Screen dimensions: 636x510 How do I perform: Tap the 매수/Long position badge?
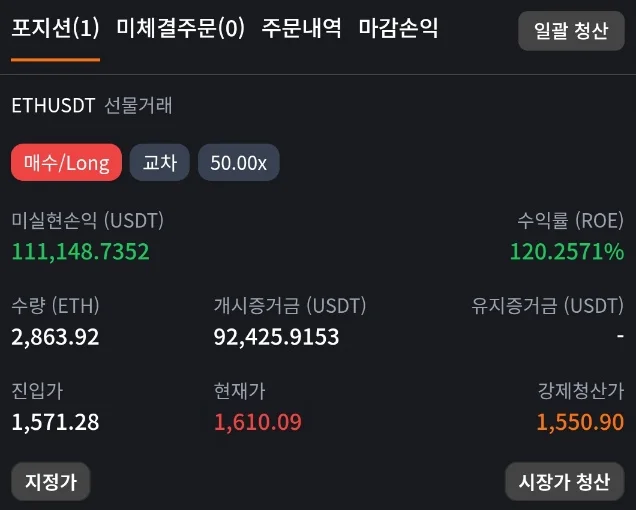(66, 163)
